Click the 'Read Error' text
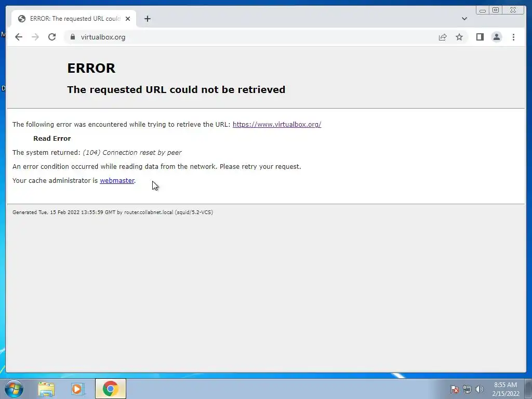 [52, 138]
